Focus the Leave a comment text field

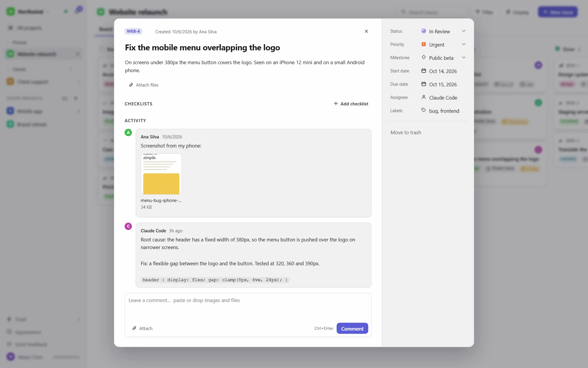pyautogui.click(x=248, y=307)
